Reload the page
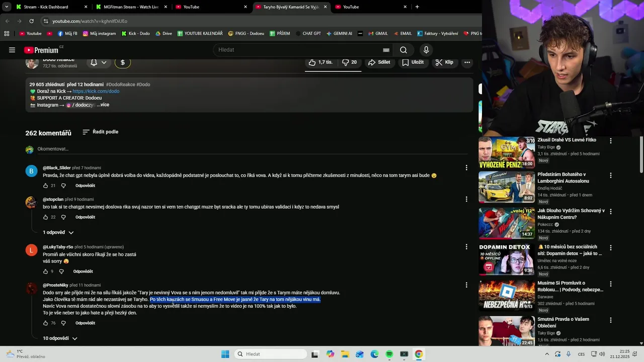This screenshot has height=362, width=644. pos(31,21)
